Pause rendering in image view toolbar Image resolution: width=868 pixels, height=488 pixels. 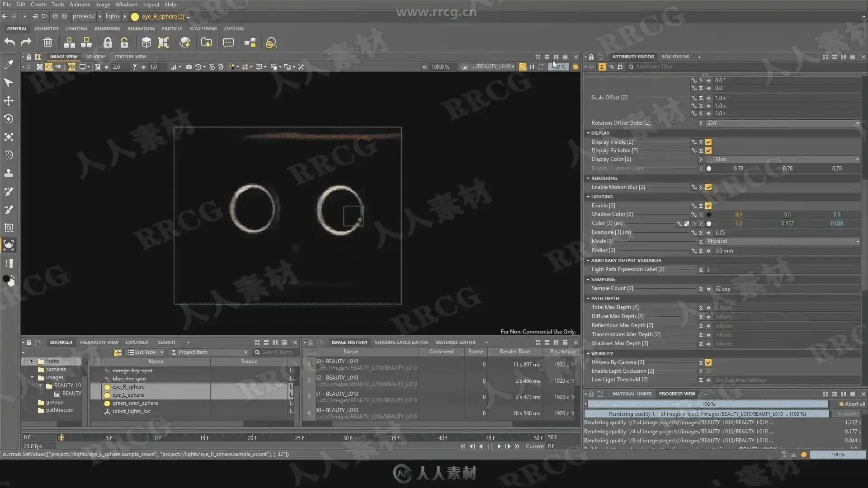[x=532, y=67]
